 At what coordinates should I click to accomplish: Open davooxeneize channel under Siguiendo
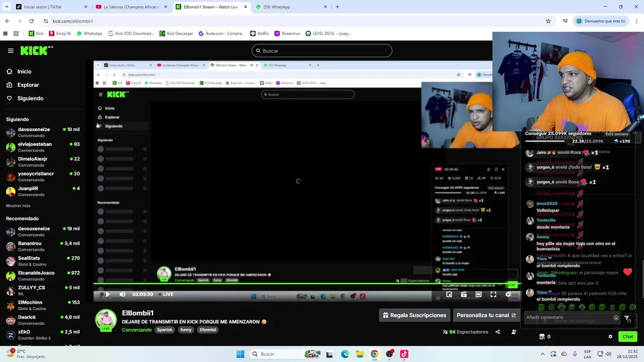(43, 132)
